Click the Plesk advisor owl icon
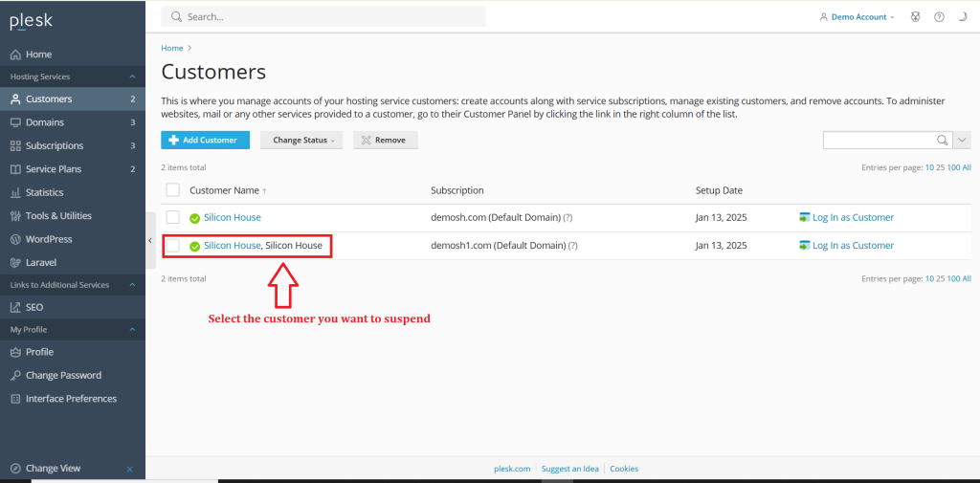Viewport: 980px width, 483px height. point(916,17)
